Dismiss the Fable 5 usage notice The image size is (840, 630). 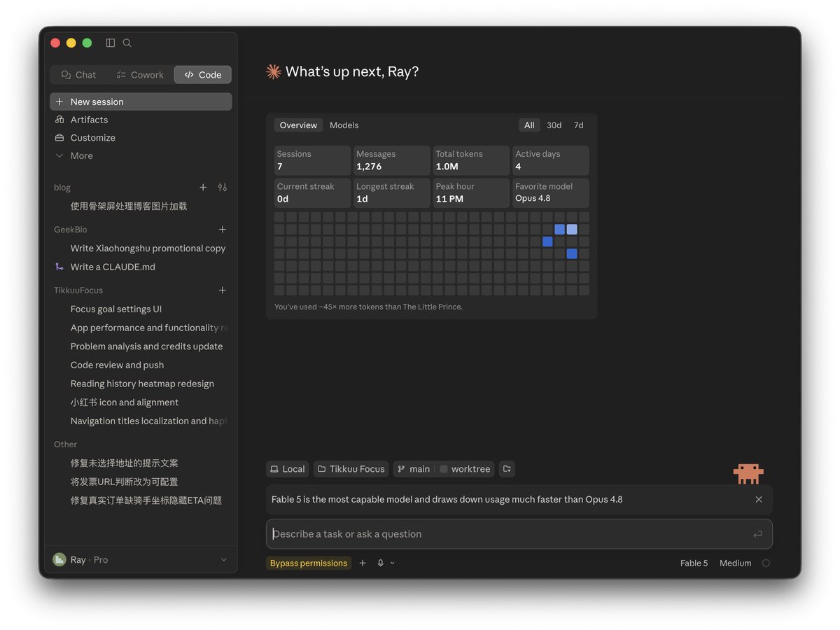pyautogui.click(x=759, y=500)
